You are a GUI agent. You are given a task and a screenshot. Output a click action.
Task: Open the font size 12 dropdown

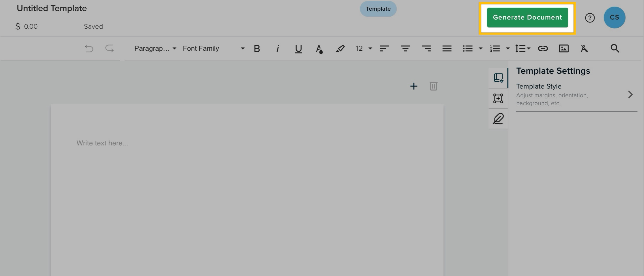coord(364,48)
